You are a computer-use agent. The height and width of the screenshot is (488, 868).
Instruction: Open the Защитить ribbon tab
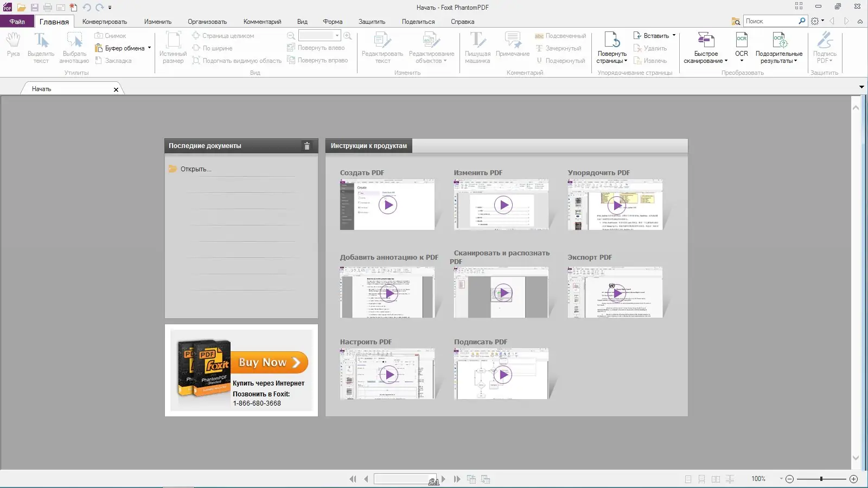tap(372, 22)
